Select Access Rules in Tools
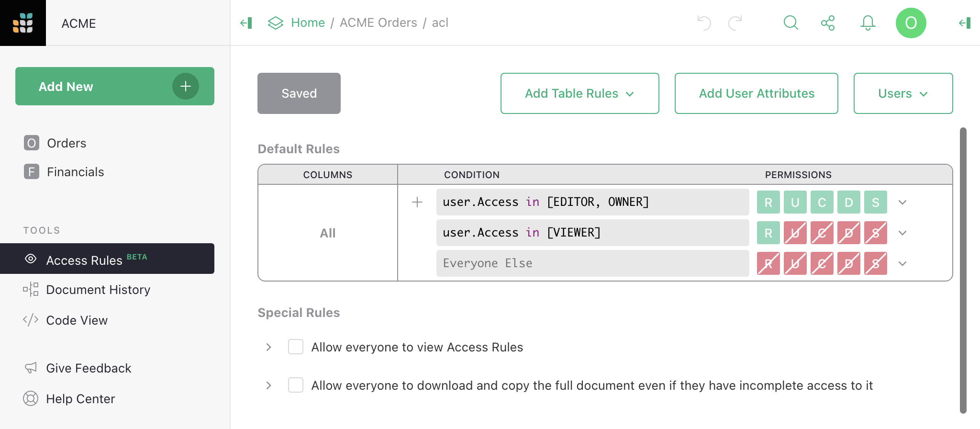The height and width of the screenshot is (429, 980). 107,259
